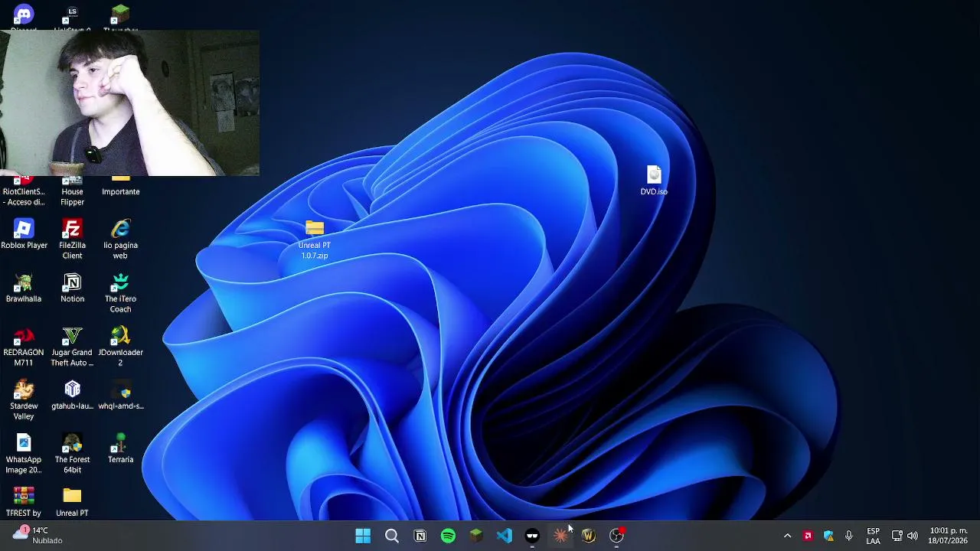Open the weather widget showing 14°C Nublado
Viewport: 980px width, 551px height.
coord(38,535)
